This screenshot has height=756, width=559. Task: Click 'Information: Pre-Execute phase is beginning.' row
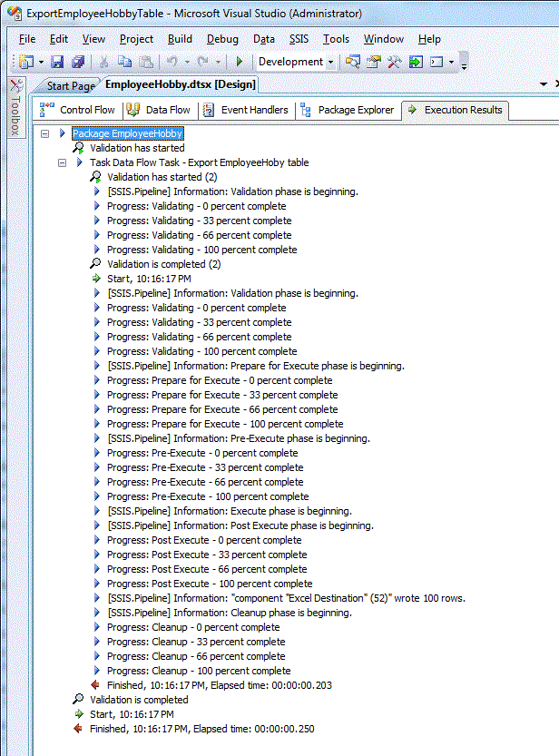click(x=239, y=438)
